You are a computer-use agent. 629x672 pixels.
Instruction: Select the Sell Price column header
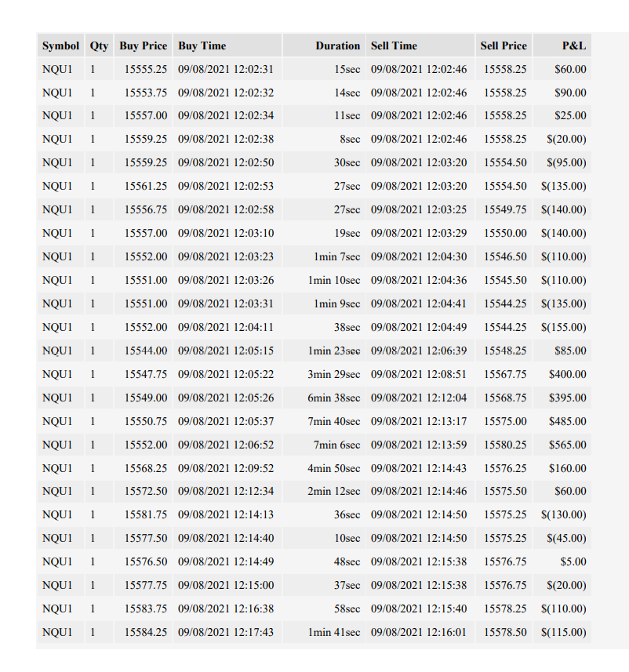pyautogui.click(x=504, y=45)
